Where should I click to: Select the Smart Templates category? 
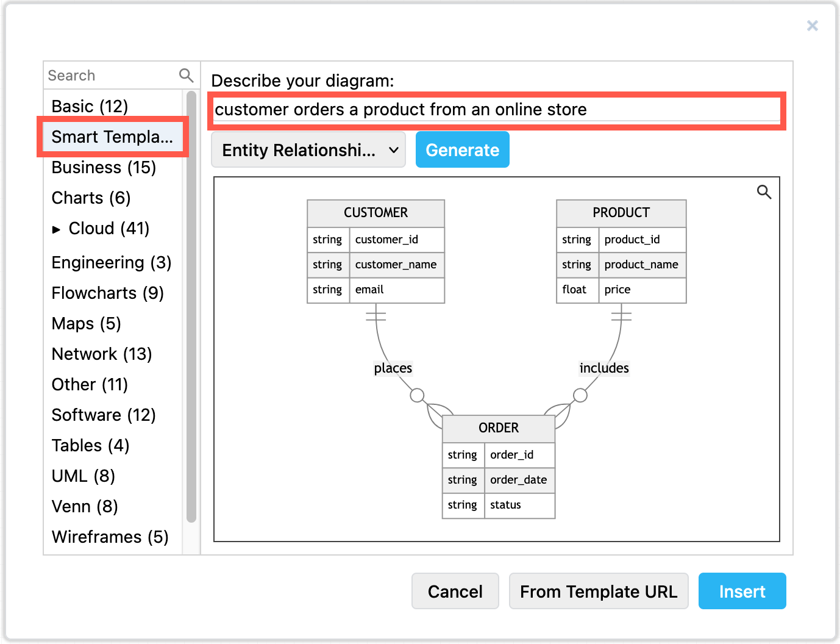pyautogui.click(x=112, y=137)
